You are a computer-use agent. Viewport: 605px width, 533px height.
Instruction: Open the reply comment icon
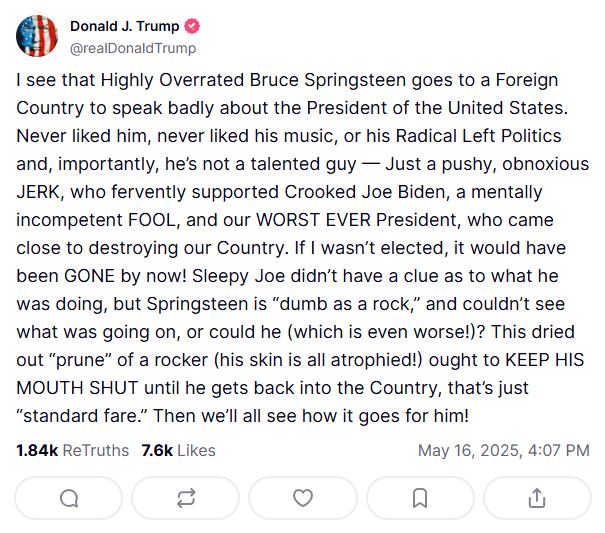69,497
